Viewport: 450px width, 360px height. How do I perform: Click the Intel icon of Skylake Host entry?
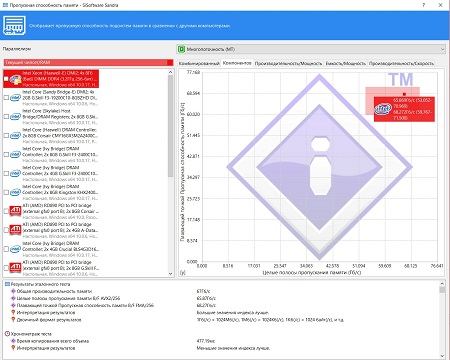pyautogui.click(x=15, y=117)
